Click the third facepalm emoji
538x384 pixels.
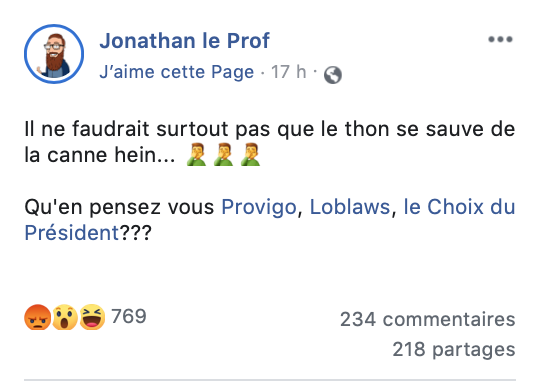250,155
